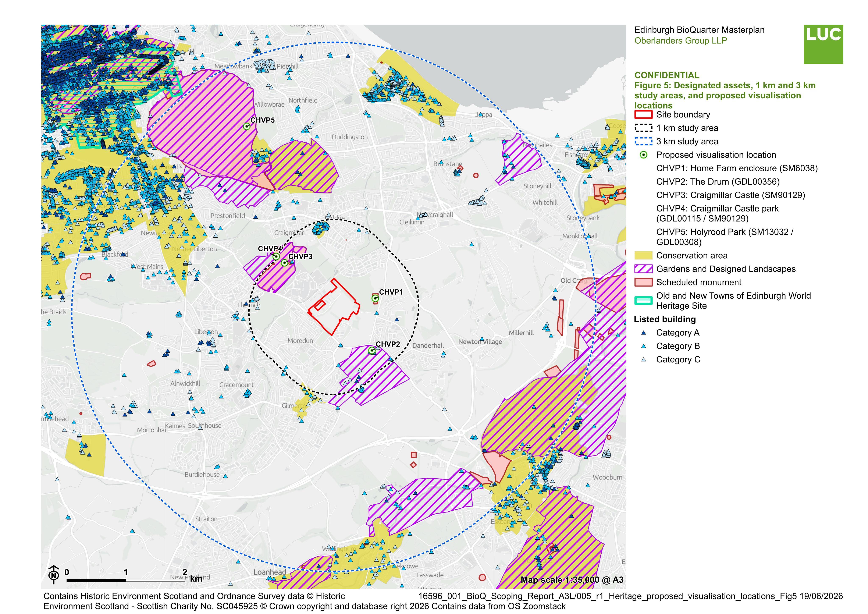Click the Northfield place label
The height and width of the screenshot is (614, 868).
coord(303,100)
